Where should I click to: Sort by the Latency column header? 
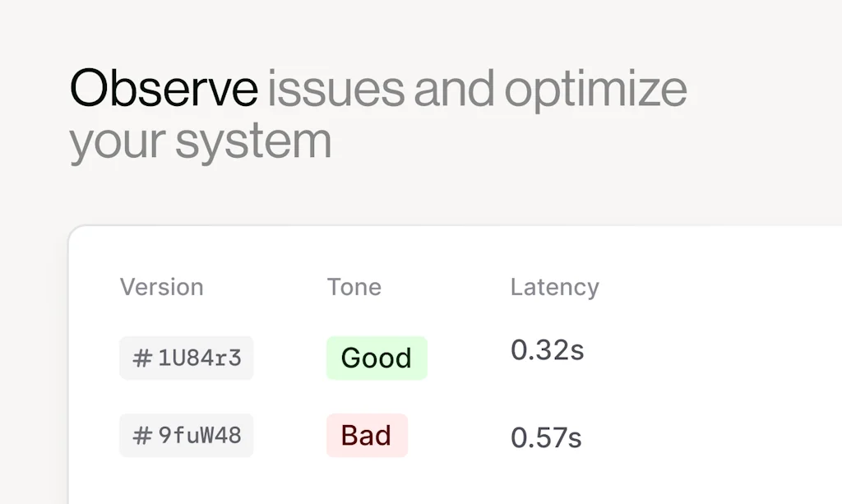click(555, 287)
